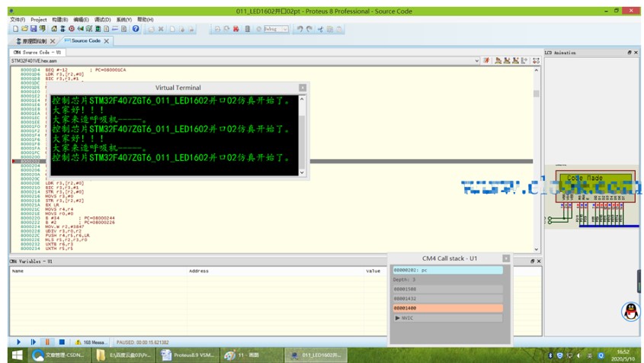Click the warning messages icon in status bar
Screen dimensions: 644x363
coord(78,342)
